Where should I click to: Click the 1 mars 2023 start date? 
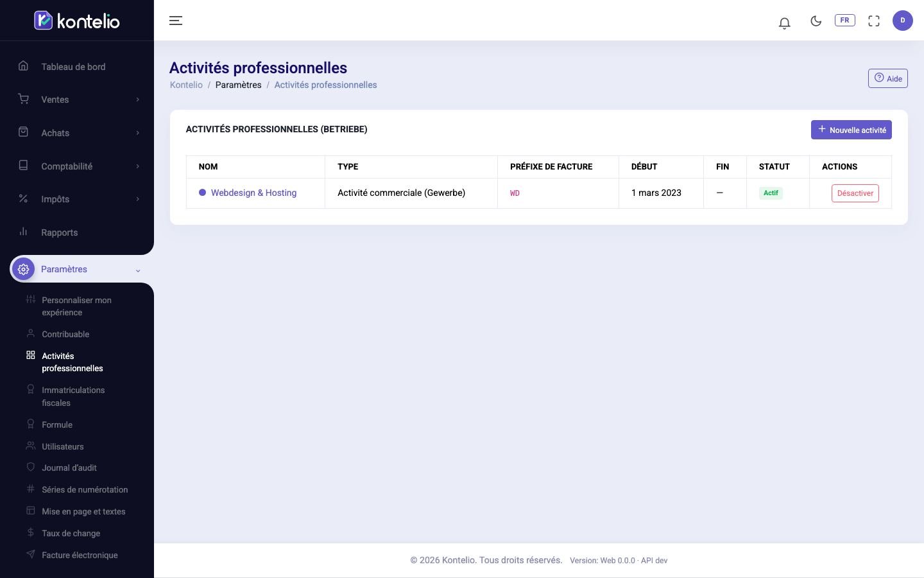point(656,193)
